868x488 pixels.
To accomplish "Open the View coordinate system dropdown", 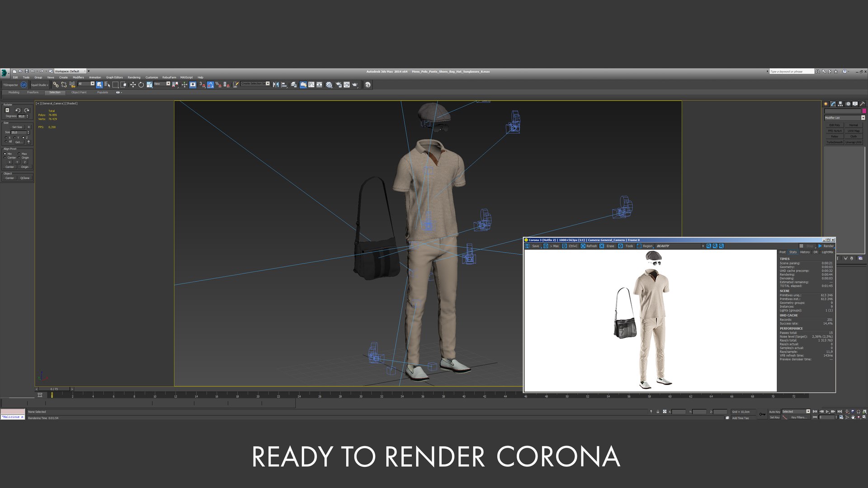I will (x=162, y=84).
